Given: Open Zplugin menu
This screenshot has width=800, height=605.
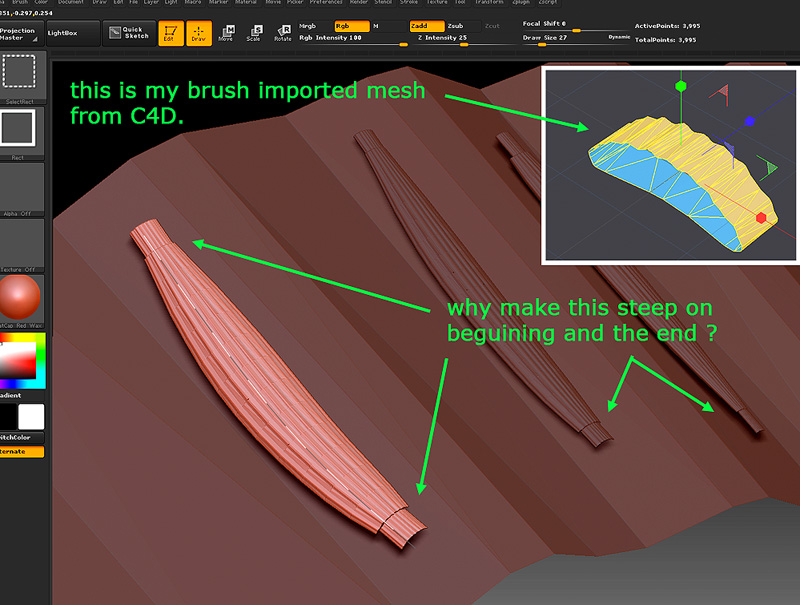Looking at the screenshot, I should tap(521, 3).
